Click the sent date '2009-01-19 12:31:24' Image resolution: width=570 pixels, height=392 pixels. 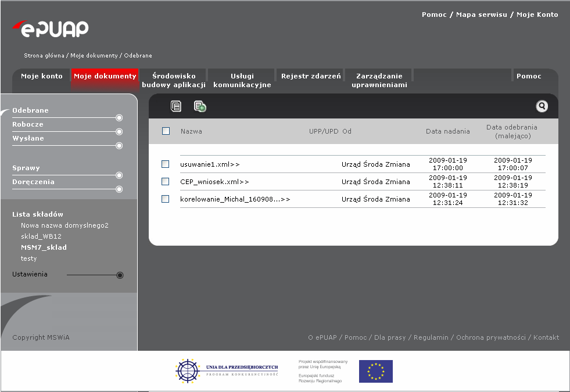(x=448, y=199)
